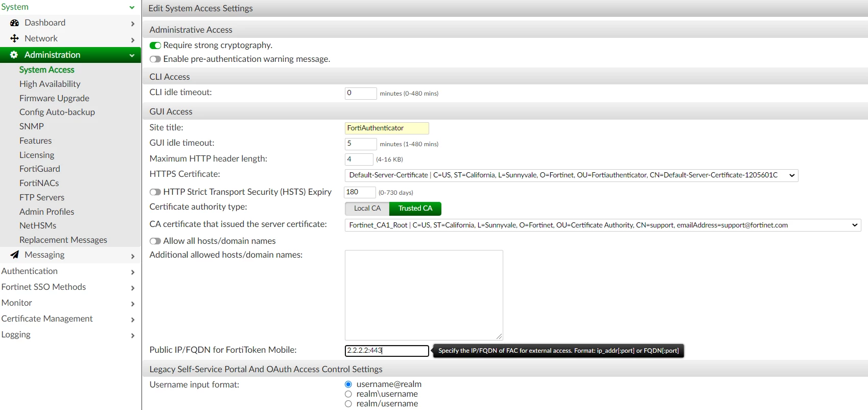This screenshot has width=868, height=410.
Task: Open SNMP settings
Action: point(32,126)
